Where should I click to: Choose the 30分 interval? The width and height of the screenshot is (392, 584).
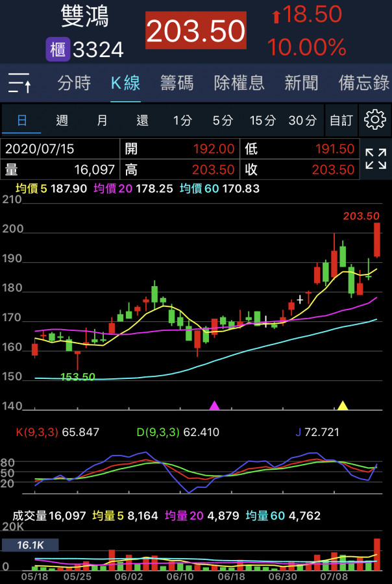pyautogui.click(x=302, y=120)
